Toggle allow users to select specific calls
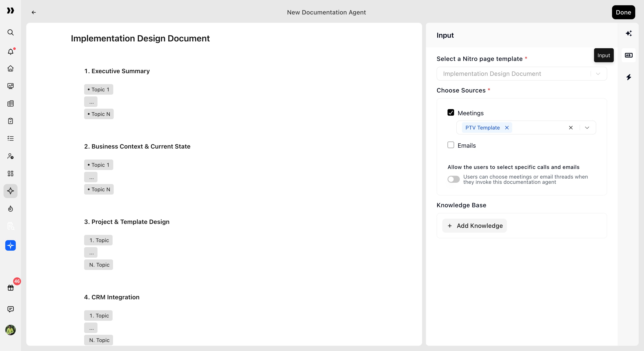The image size is (644, 351). click(453, 179)
